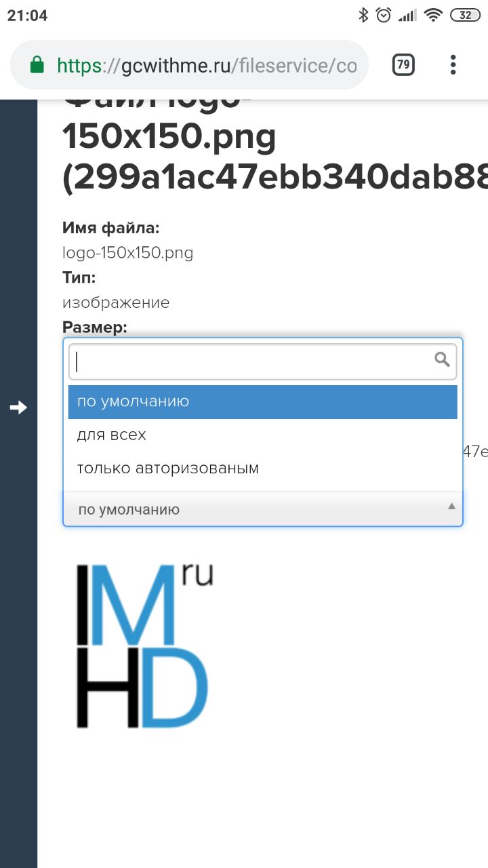Open the tab switcher showing 79 tabs
This screenshot has width=488, height=868.
403,65
